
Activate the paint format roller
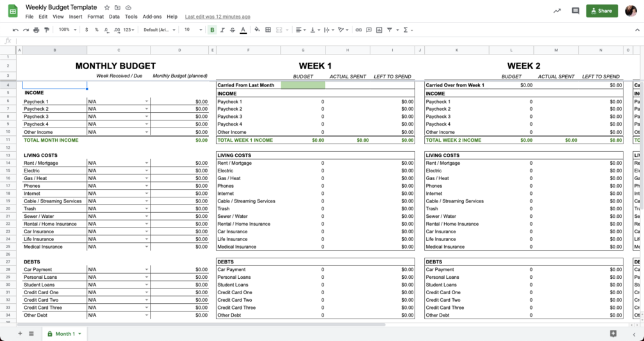click(46, 30)
